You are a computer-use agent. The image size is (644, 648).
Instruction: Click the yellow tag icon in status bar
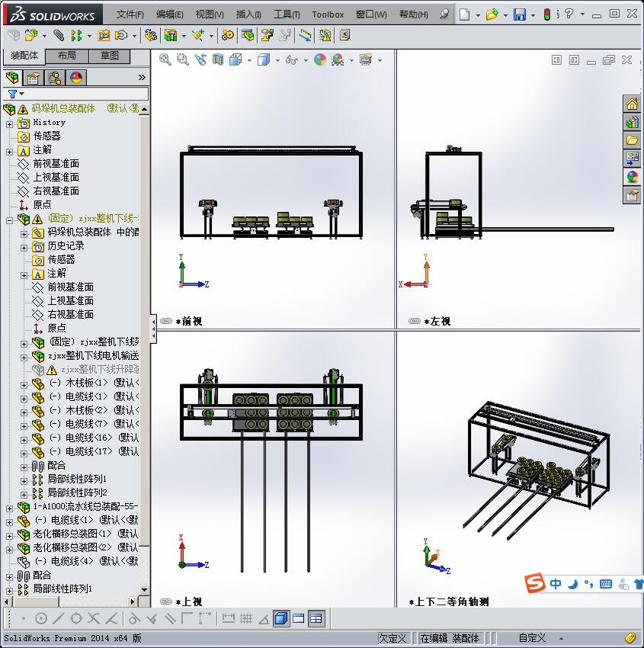[630, 637]
